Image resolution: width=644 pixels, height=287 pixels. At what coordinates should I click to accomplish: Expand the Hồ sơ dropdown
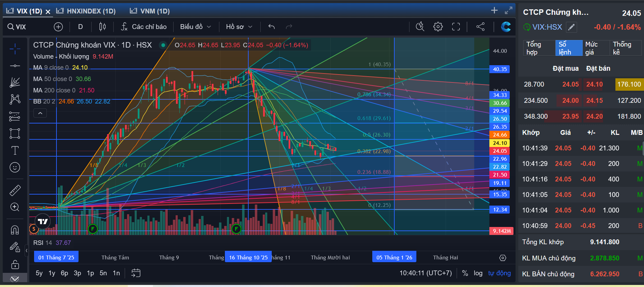239,27
